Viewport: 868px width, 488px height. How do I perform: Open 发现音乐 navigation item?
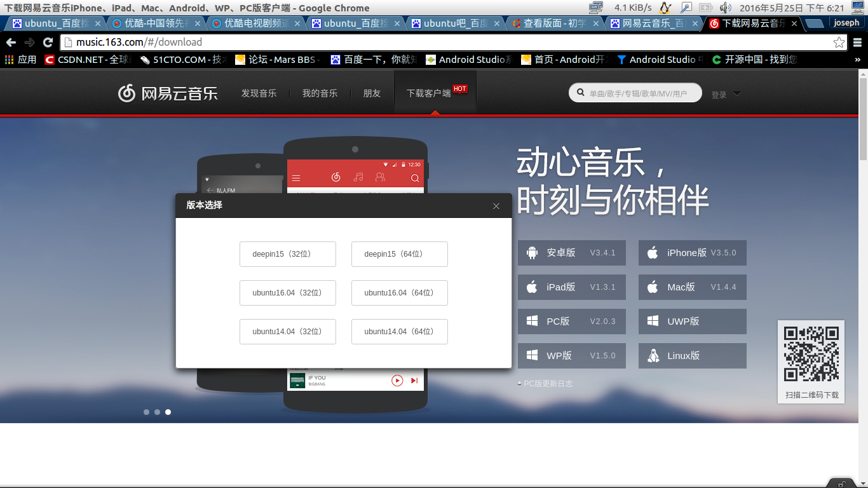(x=259, y=93)
